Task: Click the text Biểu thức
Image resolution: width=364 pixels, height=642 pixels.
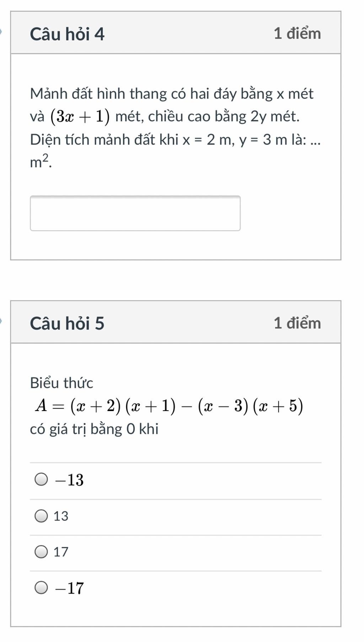Action: coord(61,383)
